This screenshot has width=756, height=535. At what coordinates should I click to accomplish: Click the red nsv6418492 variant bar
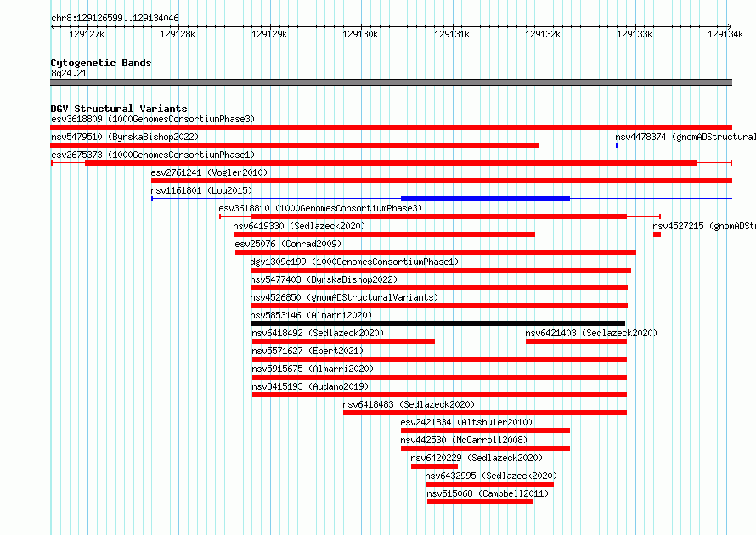point(343,341)
